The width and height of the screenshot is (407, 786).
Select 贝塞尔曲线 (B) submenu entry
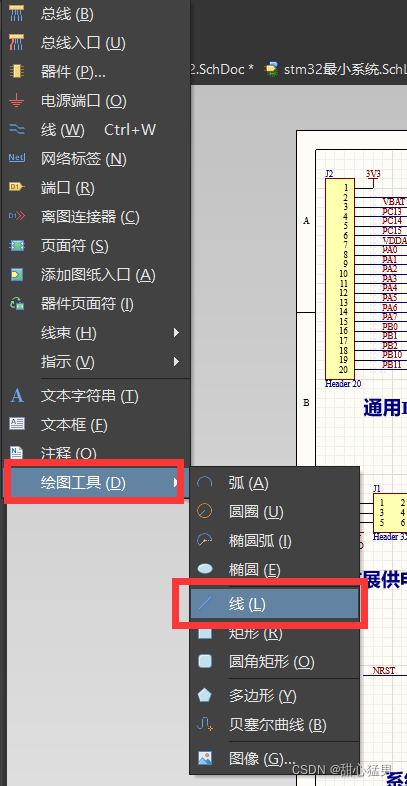coord(275,724)
